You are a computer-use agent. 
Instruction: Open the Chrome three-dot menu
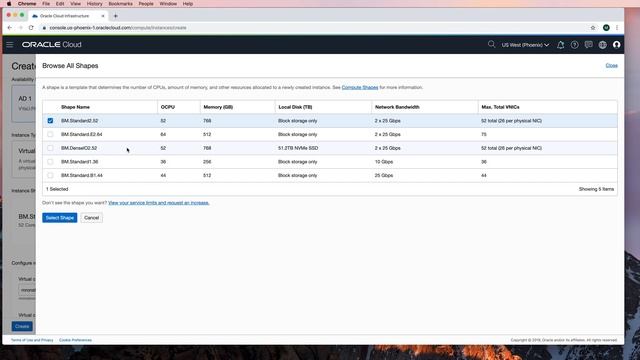tap(617, 28)
